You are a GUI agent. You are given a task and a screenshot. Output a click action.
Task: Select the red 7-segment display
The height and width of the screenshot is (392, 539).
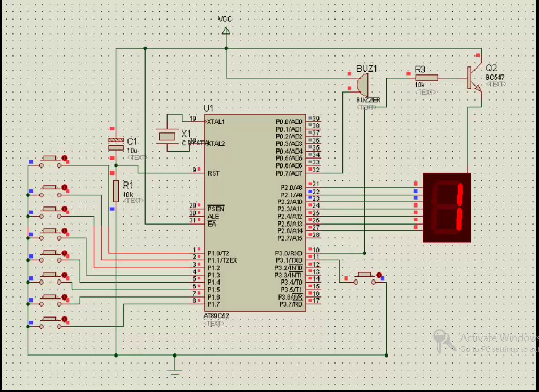(x=447, y=207)
